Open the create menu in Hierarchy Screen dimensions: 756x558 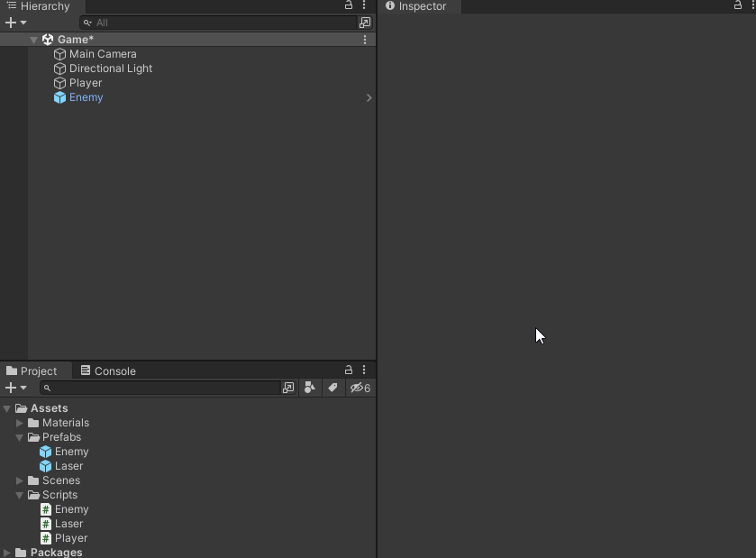[12, 23]
